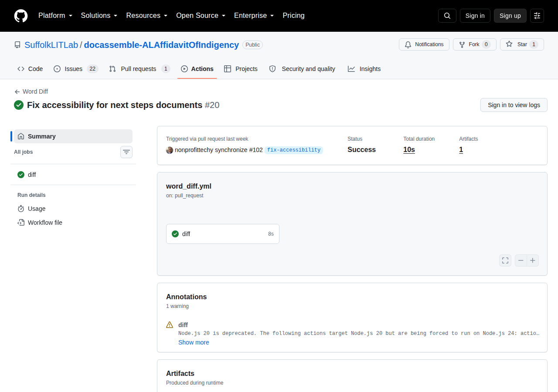Click the green success check beside run title

(19, 105)
